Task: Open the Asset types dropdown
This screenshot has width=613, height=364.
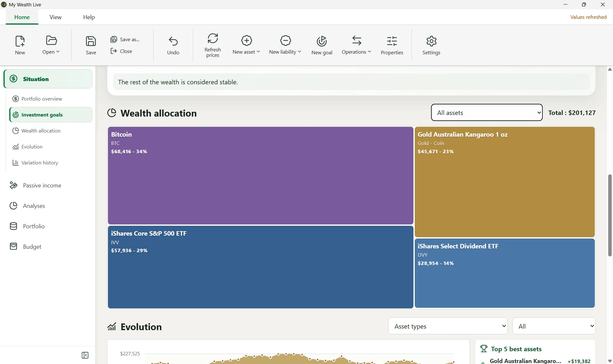Action: (448, 326)
